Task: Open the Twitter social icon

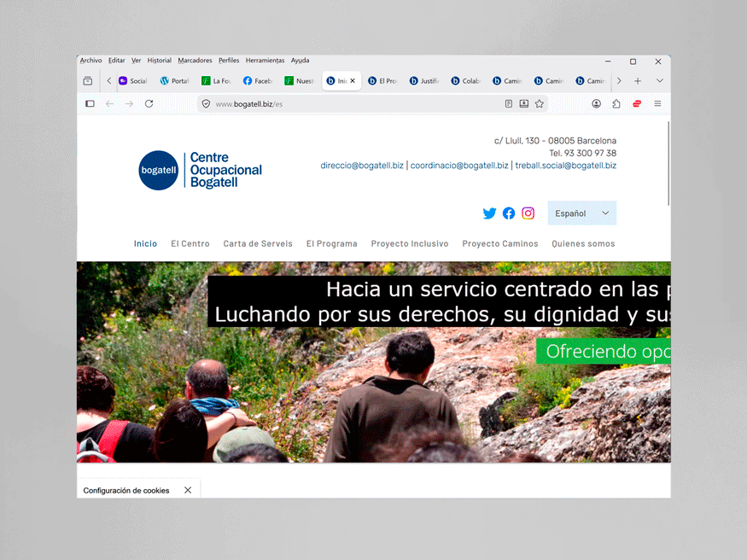Action: click(x=489, y=213)
